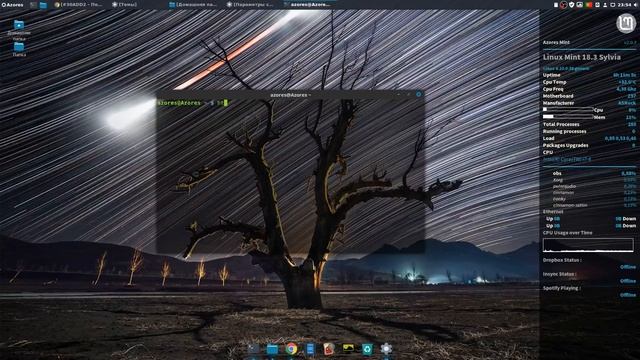Open the teal recycle dock icon
The image size is (640, 360).
(367, 349)
